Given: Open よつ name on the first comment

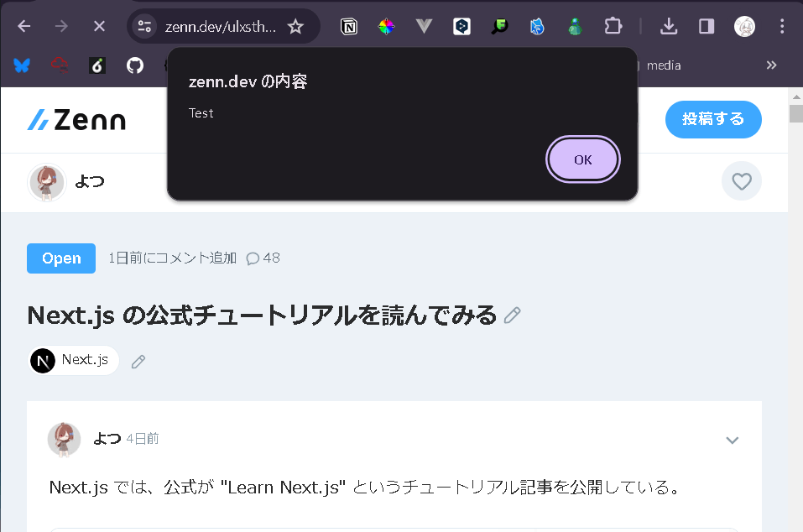Looking at the screenshot, I should coord(107,439).
